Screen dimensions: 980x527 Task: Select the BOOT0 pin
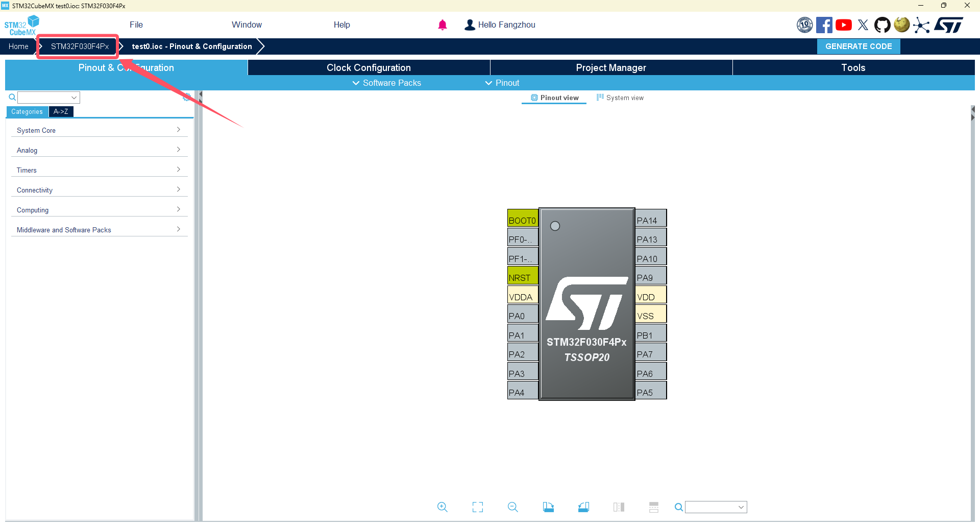(x=523, y=218)
